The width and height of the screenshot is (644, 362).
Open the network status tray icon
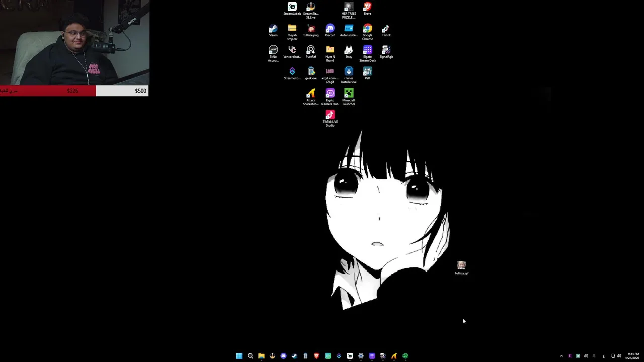click(x=612, y=356)
